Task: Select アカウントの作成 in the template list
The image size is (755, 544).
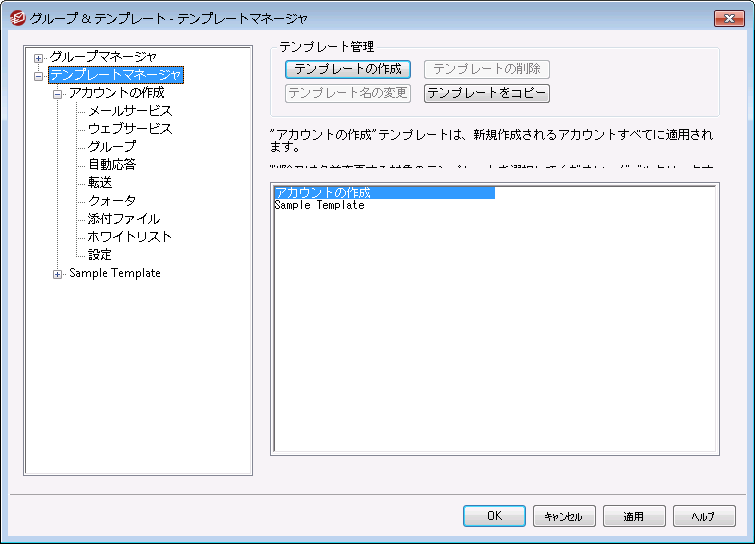Action: tap(322, 193)
